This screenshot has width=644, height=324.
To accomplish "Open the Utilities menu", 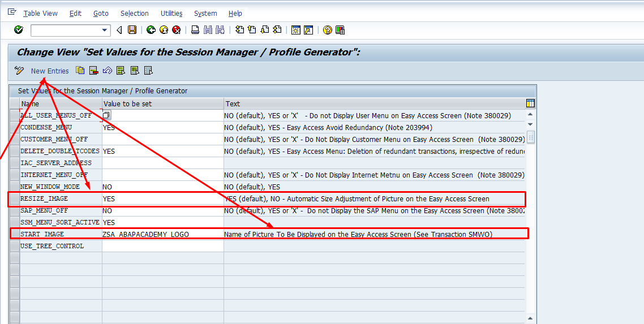I will click(171, 14).
